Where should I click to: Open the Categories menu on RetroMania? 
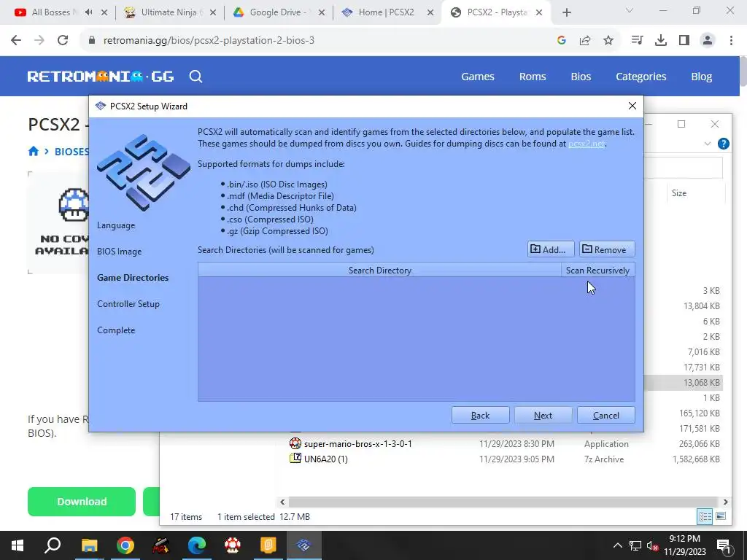640,76
